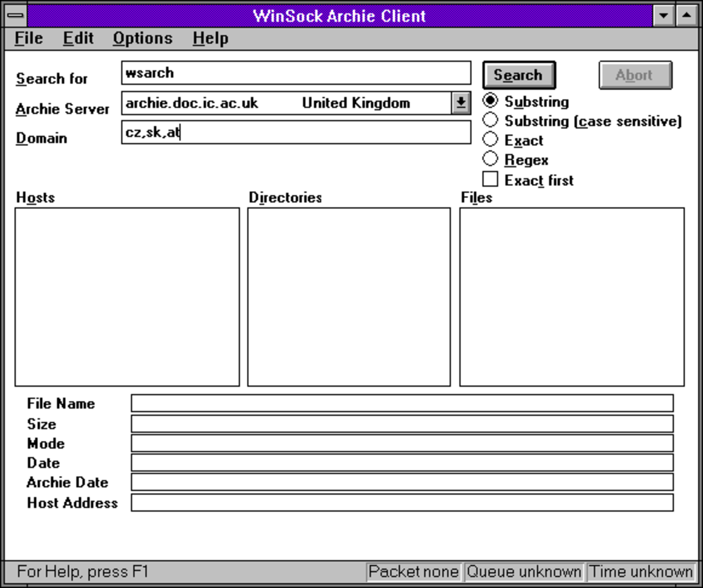Click the minimize down-arrow title button
This screenshot has height=588, width=703.
tap(664, 15)
